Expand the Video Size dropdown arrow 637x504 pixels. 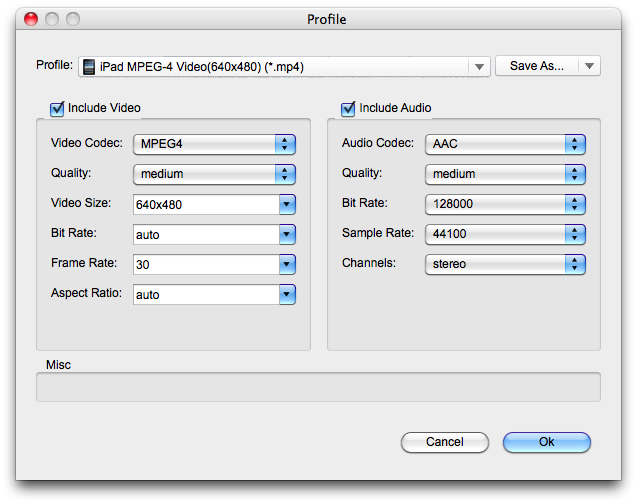pyautogui.click(x=287, y=204)
